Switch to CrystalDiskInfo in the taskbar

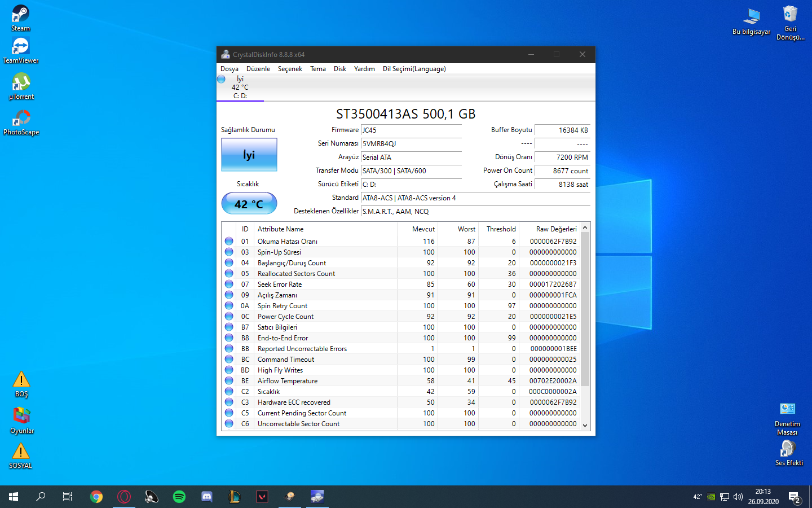pyautogui.click(x=317, y=497)
